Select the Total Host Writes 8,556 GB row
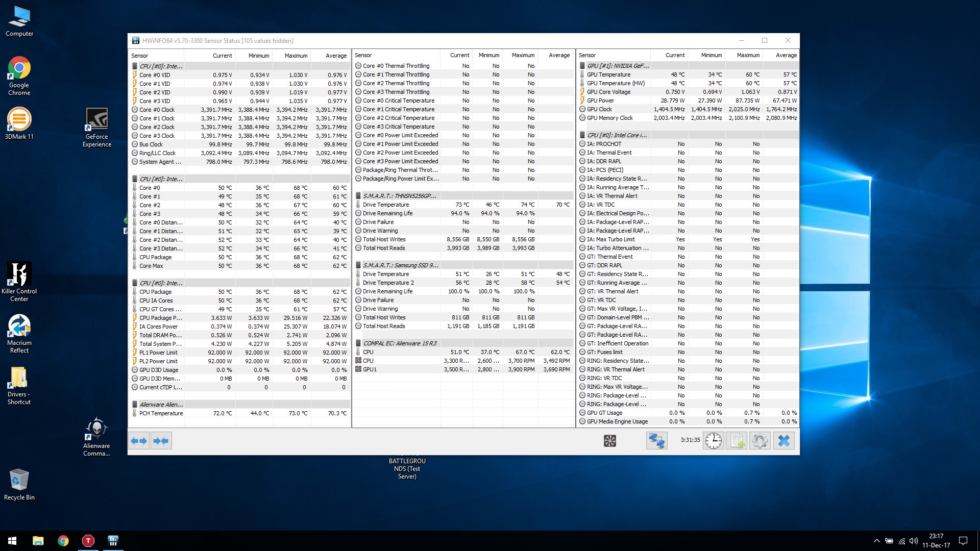Screen dimensions: 980x551 (x=463, y=239)
